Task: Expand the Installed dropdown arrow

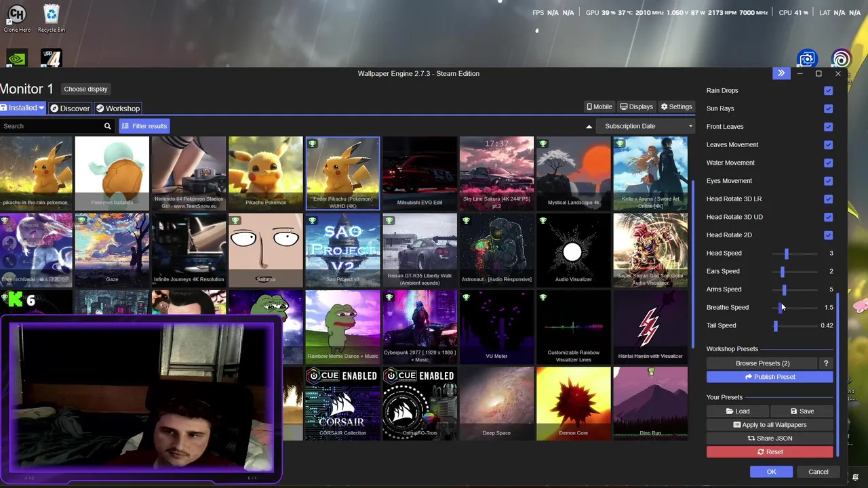Action: [x=41, y=108]
